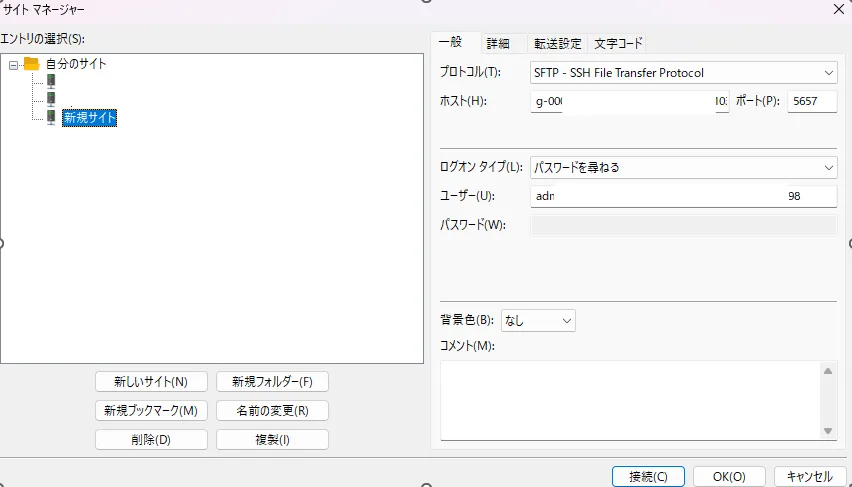Focus the ポート number field

[x=811, y=102]
